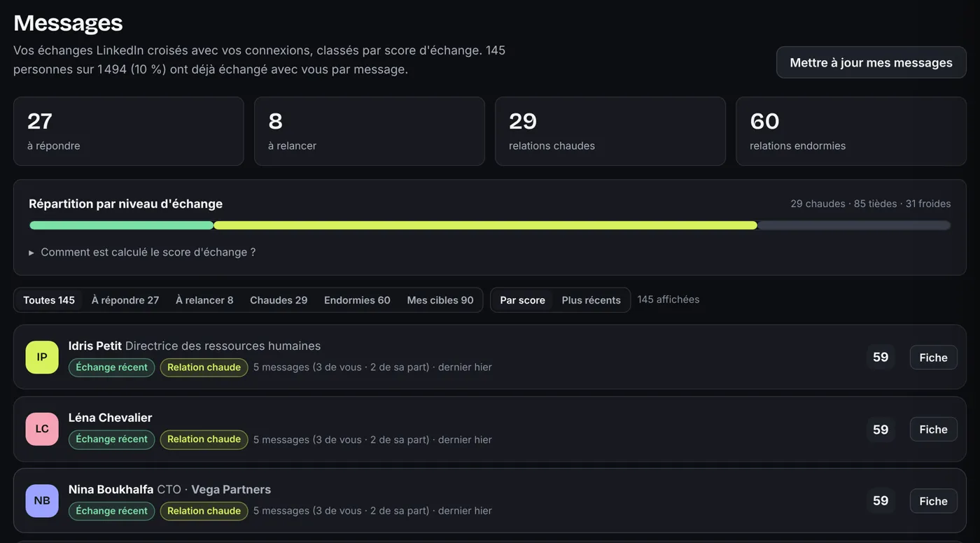Click '29 chaudes · 85 tièdes · 31 froides' legend
This screenshot has width=980, height=543.
point(871,204)
